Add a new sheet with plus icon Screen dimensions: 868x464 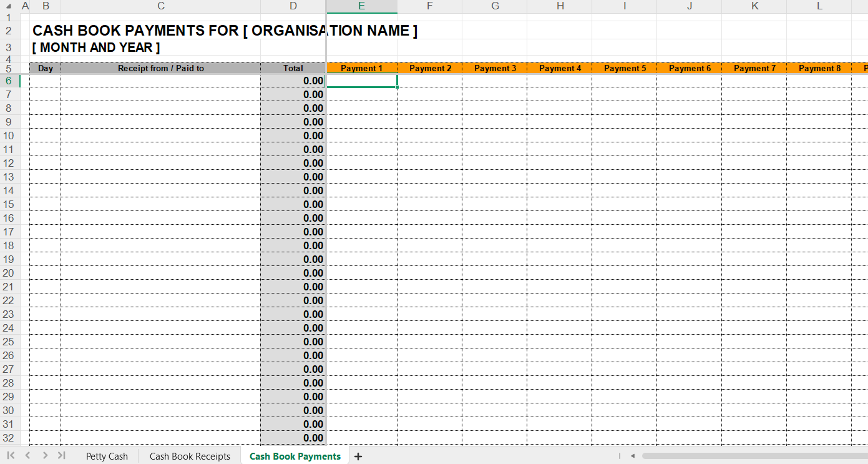358,457
